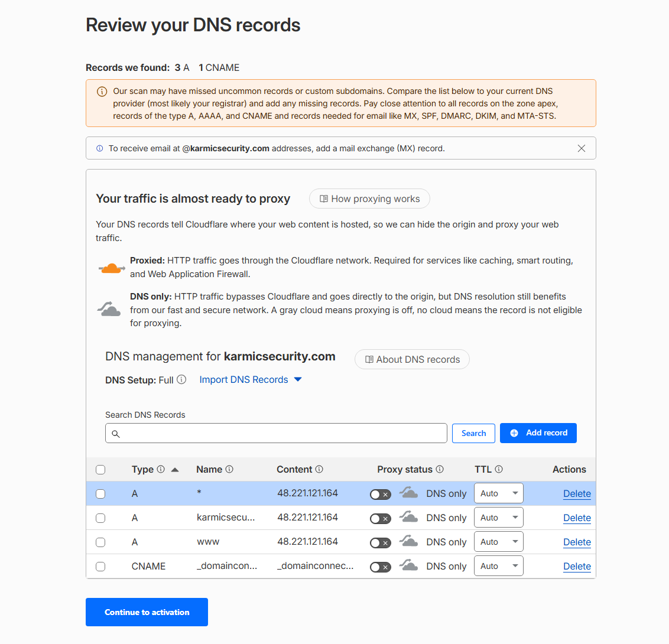Open TTL Auto dropdown for the karmicsecu... record
669x644 pixels.
[x=498, y=518]
